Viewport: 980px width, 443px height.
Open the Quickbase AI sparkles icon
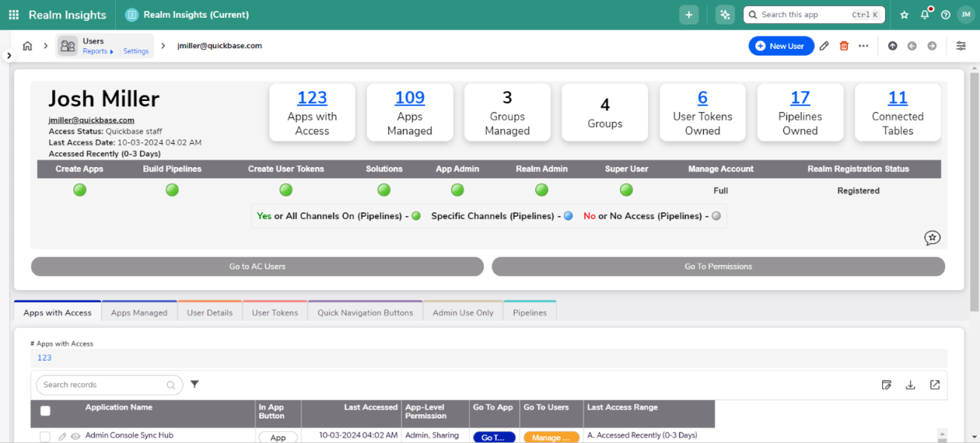[x=725, y=14]
